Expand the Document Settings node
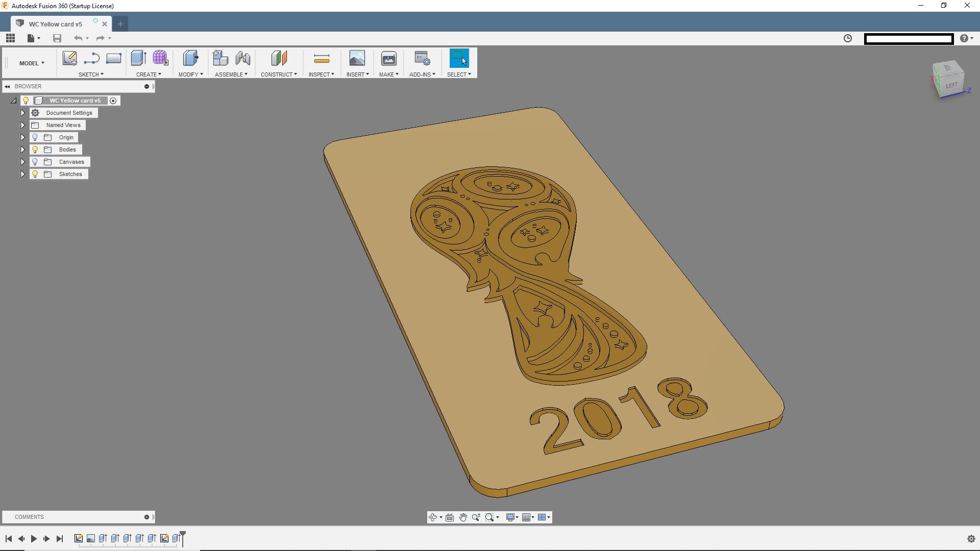The width and height of the screenshot is (980, 551). [x=22, y=113]
